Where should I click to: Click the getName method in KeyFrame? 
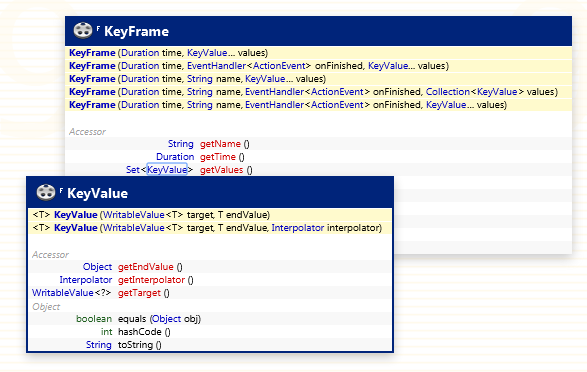(220, 144)
